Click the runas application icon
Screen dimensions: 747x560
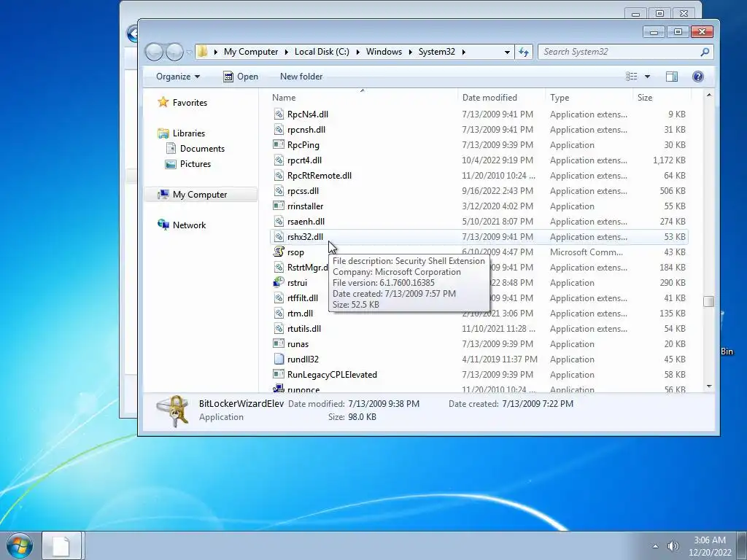(x=279, y=344)
